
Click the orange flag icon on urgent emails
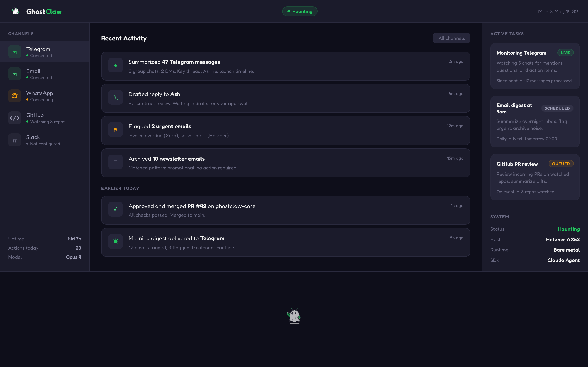(x=115, y=129)
